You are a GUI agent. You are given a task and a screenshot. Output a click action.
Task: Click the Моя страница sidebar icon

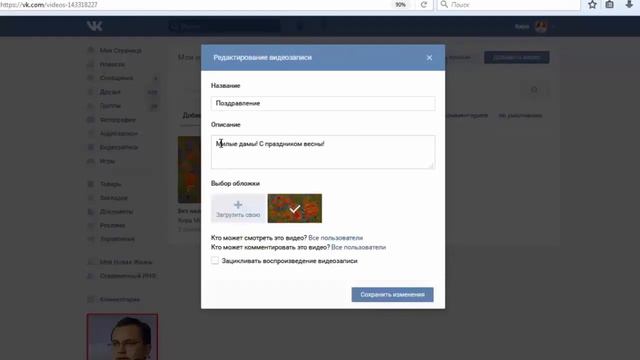[x=91, y=50]
